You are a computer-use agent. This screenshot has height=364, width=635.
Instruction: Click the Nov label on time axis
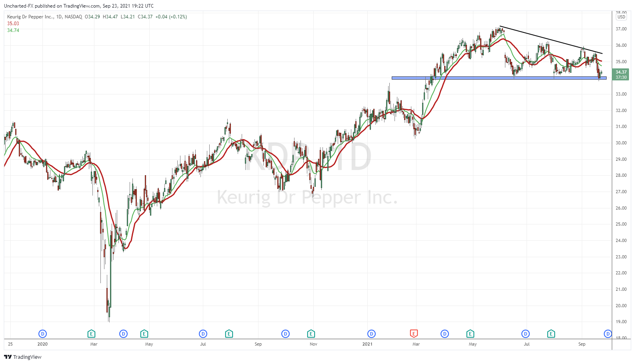coord(313,344)
